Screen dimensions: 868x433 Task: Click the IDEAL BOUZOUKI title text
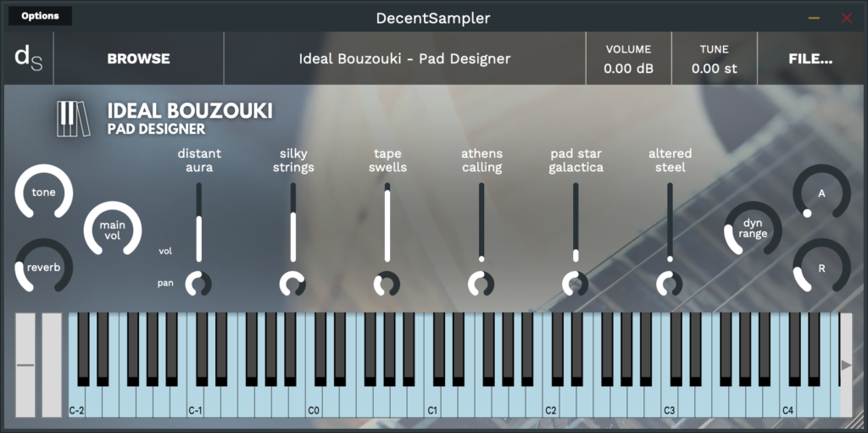click(190, 111)
